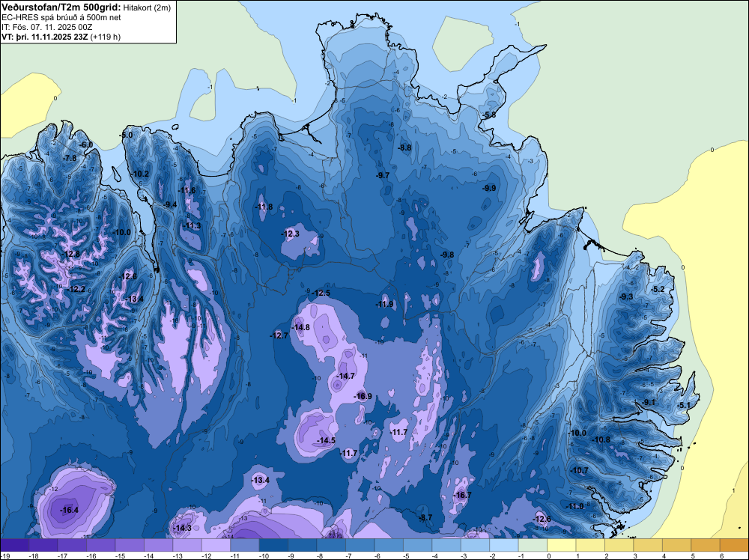Viewport: 749px width, 560px height.
Task: Click the title 'Veðurstofan/T2m 500grid'
Action: (x=61, y=7)
